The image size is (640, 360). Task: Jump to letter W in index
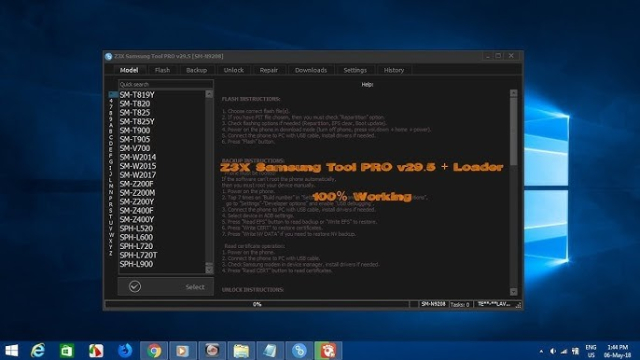(x=111, y=235)
